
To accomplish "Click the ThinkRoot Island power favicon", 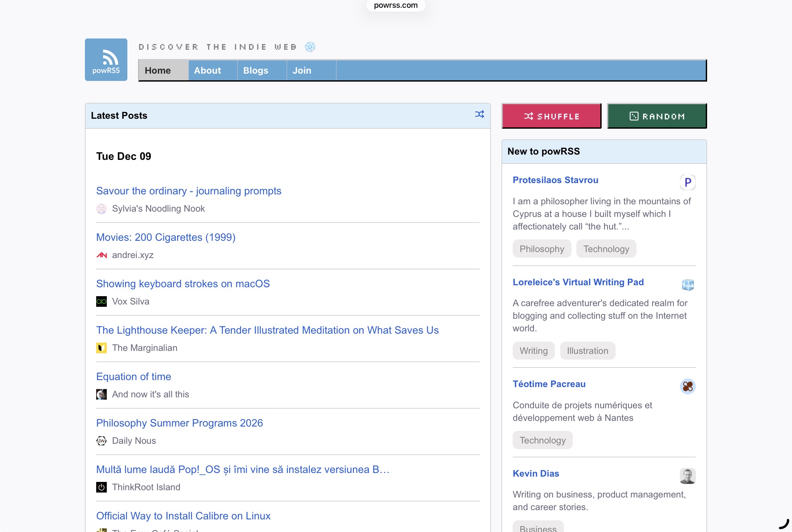I will pos(101,487).
